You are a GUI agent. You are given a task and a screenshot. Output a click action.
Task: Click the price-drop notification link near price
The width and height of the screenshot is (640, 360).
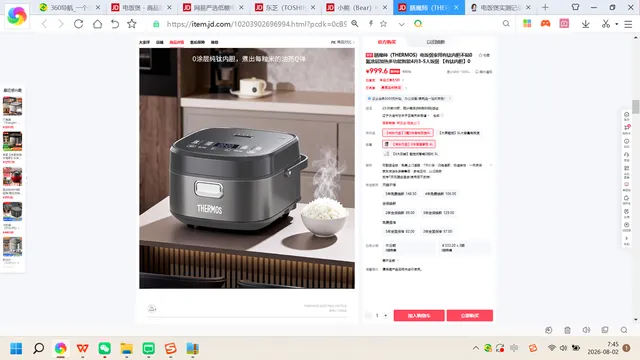click(x=484, y=72)
